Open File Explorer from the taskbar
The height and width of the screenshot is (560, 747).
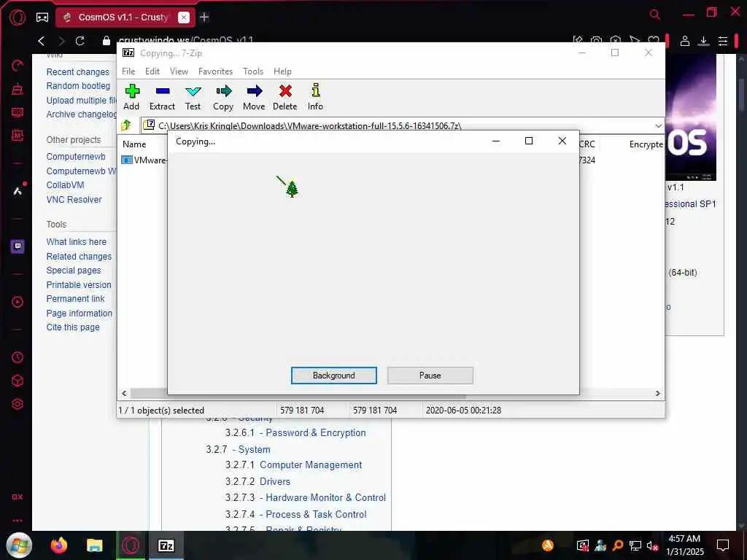(95, 545)
